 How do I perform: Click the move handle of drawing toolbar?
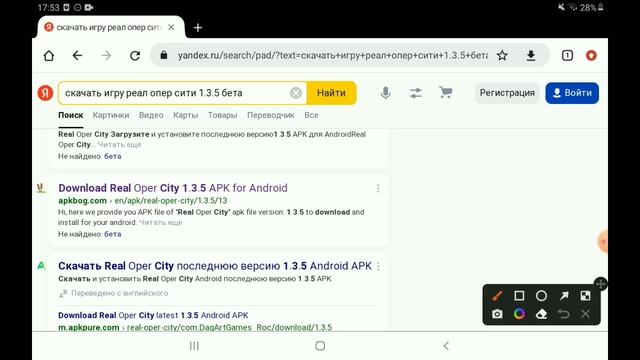click(x=601, y=284)
